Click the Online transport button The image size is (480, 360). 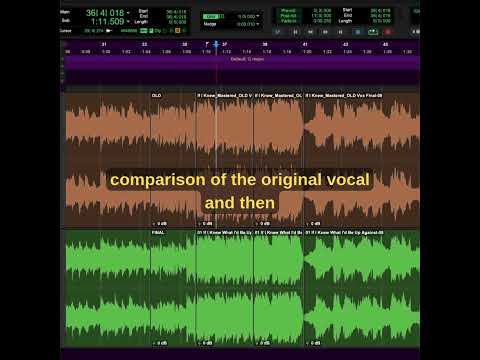(x=278, y=32)
